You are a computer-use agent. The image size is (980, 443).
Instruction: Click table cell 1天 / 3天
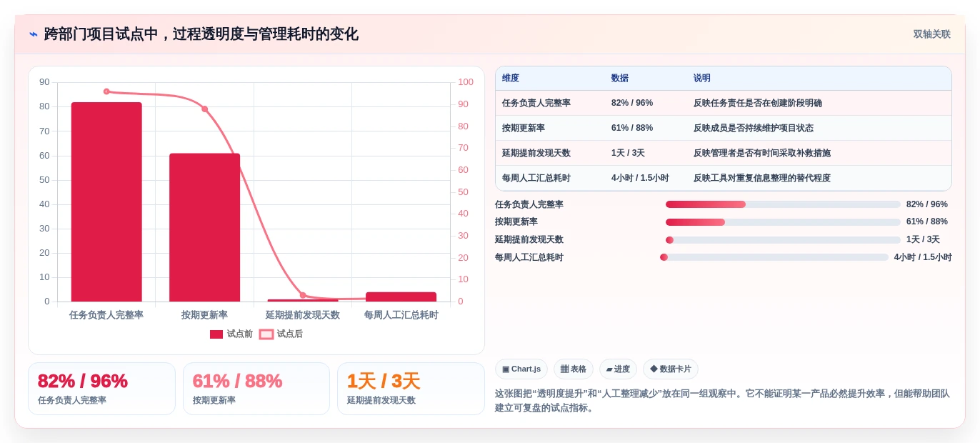click(629, 153)
